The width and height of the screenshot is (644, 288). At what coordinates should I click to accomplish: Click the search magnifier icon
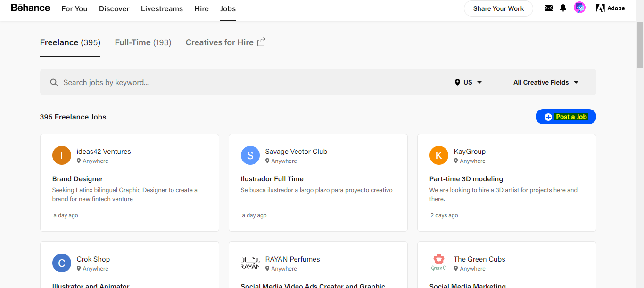coord(54,83)
